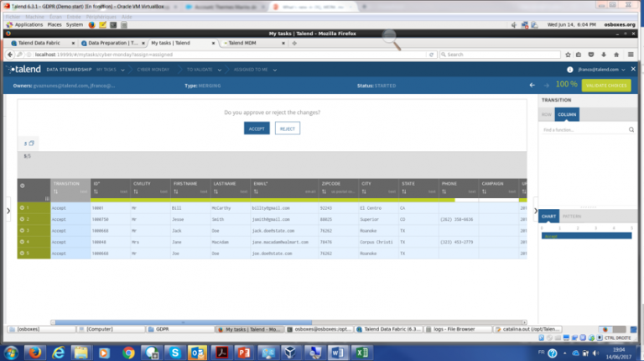Go to next task with right arrow

[546, 85]
